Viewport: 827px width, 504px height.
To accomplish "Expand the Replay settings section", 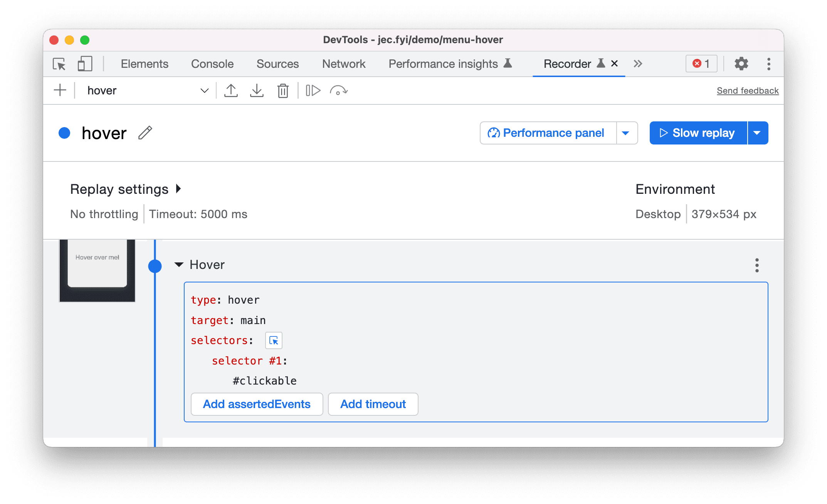I will pyautogui.click(x=180, y=189).
